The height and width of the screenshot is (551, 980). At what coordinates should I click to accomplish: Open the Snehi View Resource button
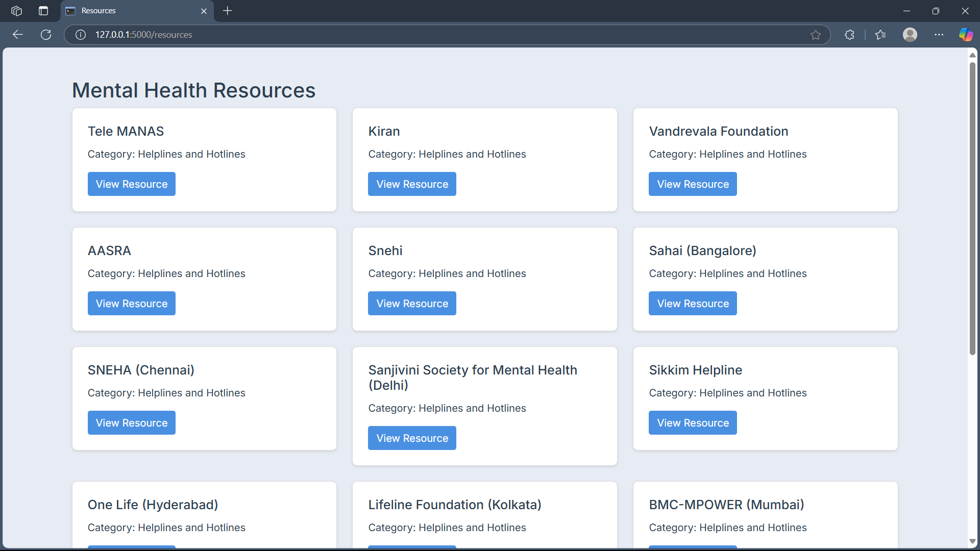point(412,304)
